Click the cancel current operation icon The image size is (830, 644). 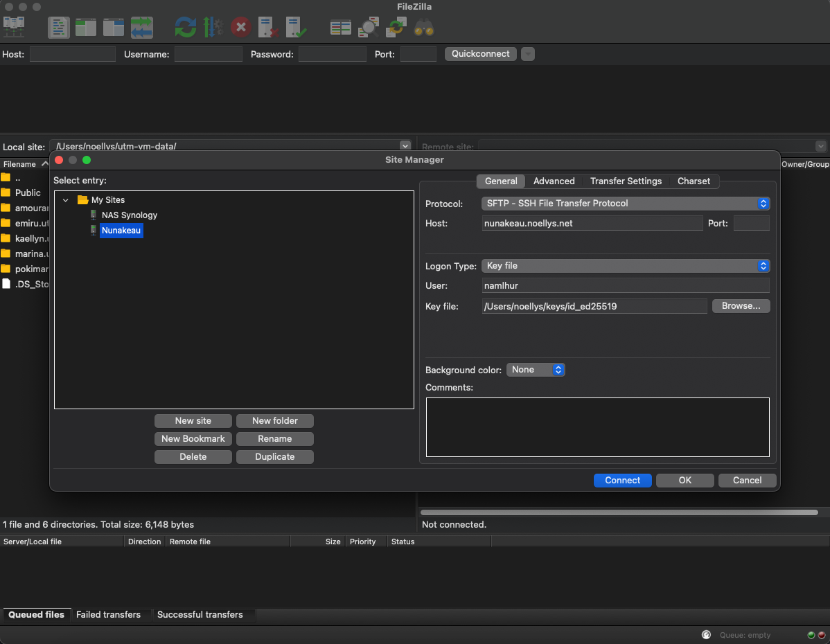240,28
